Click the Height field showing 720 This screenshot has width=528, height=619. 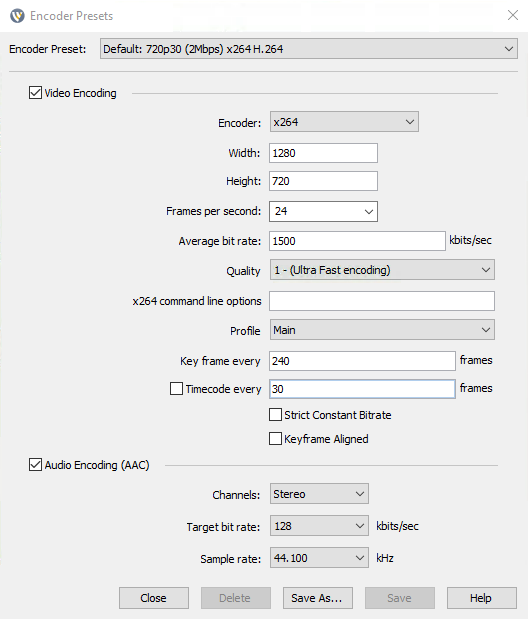323,181
